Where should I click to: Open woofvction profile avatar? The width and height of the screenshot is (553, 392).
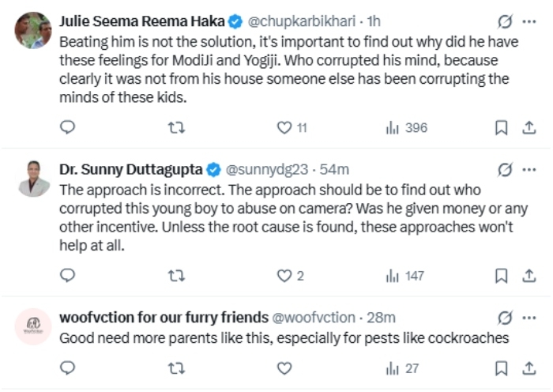pos(33,326)
